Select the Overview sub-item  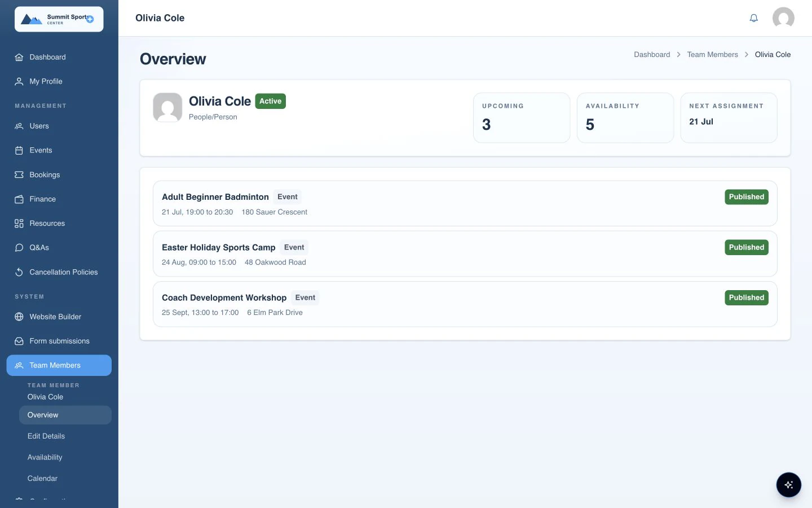click(x=65, y=415)
